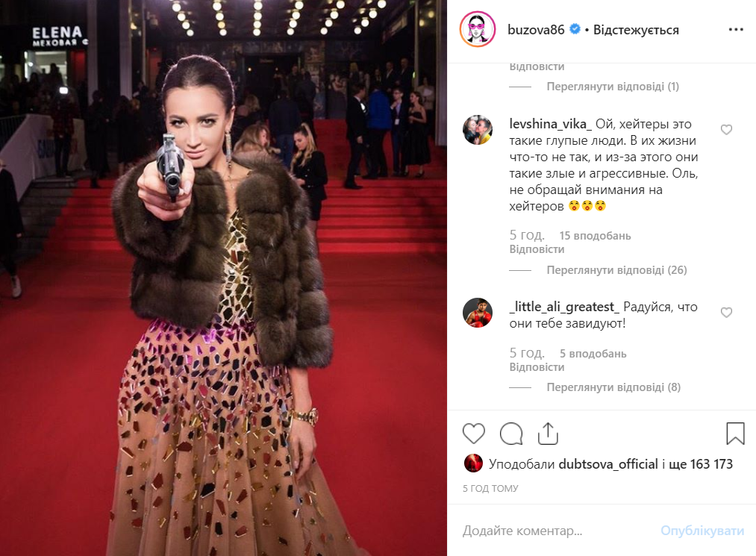Open the three-dot more options menu
The height and width of the screenshot is (556, 756).
click(x=736, y=30)
